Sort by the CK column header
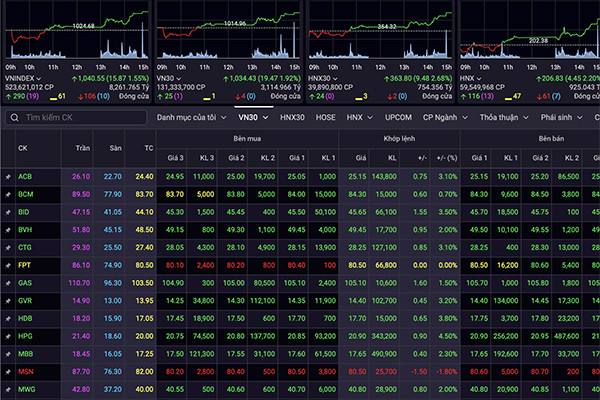This screenshot has height=400, width=600. [23, 147]
